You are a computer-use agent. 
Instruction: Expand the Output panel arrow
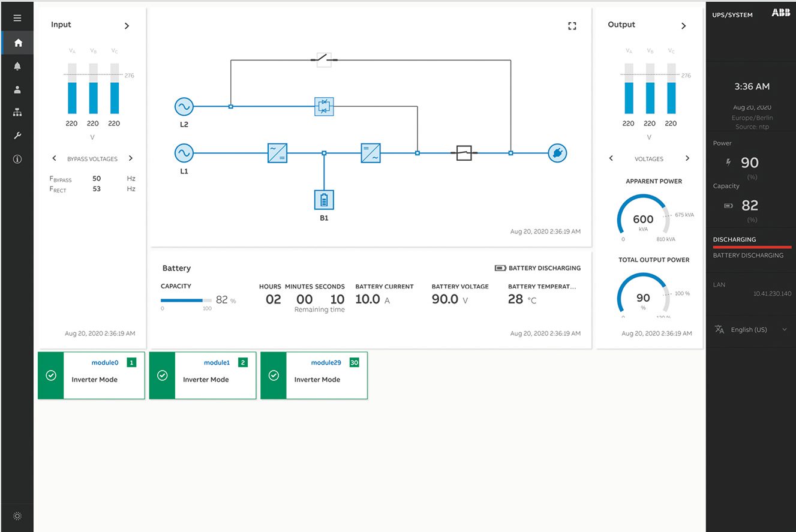[x=683, y=26]
